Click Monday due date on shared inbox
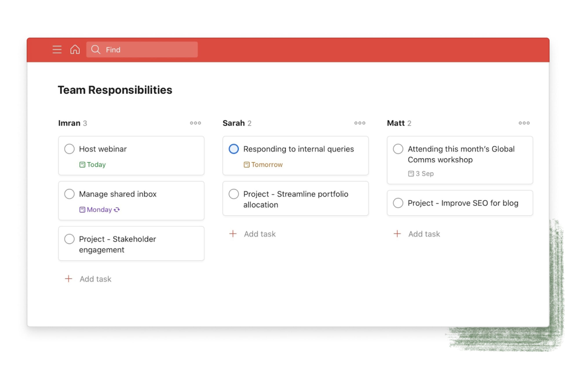This screenshot has height=392, width=577. pyautogui.click(x=99, y=210)
